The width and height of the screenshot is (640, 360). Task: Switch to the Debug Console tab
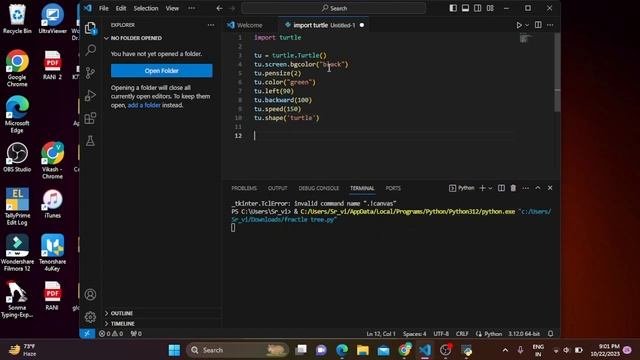tap(319, 188)
